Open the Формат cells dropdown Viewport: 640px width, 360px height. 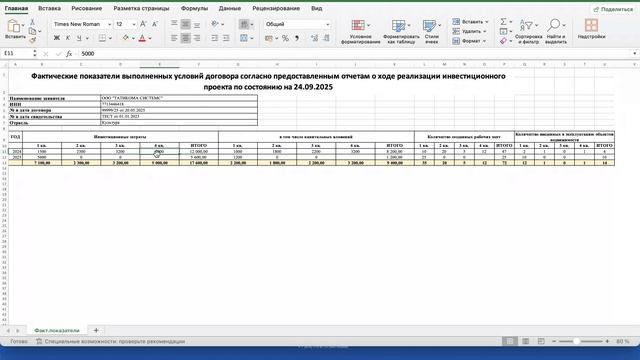tap(469, 41)
